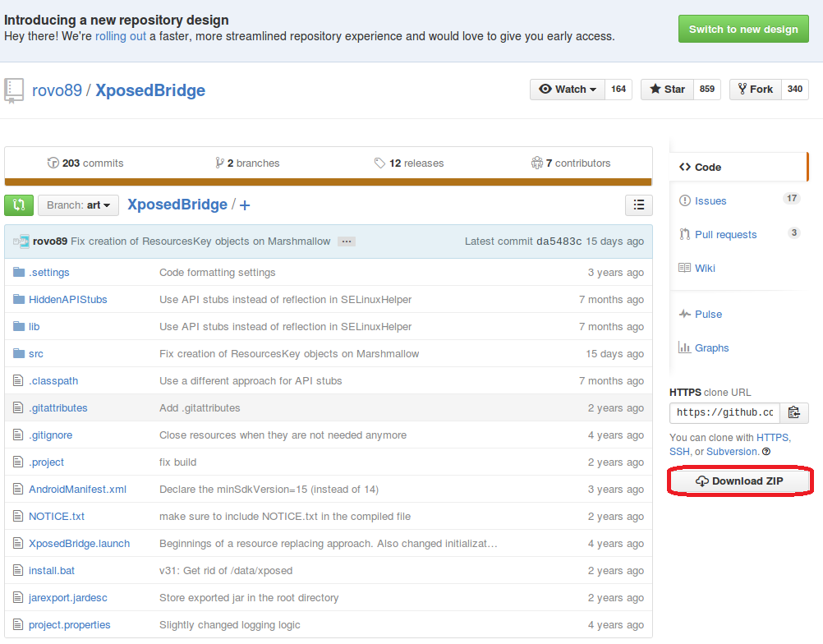Copy clone URL with the clipboard icon
This screenshot has height=644, width=823.
coord(794,412)
